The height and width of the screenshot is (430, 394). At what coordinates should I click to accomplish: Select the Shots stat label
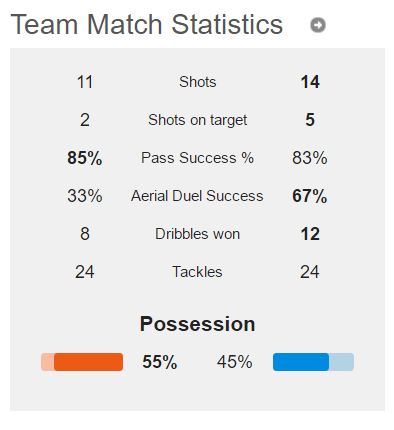(198, 82)
